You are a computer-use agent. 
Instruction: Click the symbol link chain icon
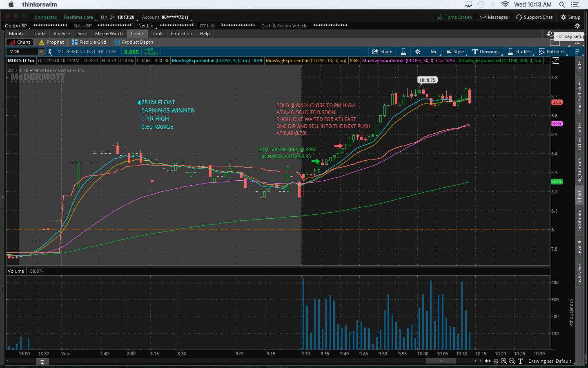click(x=50, y=52)
